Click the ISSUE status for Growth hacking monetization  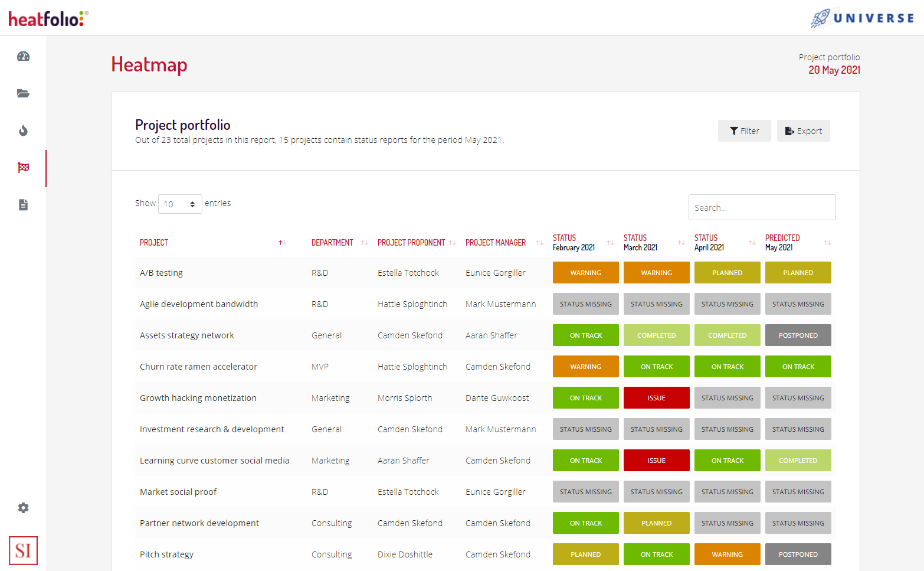click(x=656, y=397)
